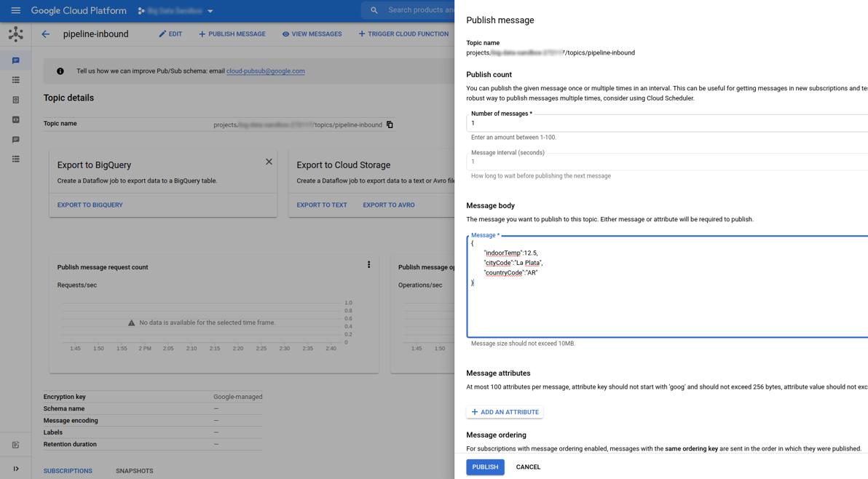
Task: Switch to the Snapshots tab
Action: [134, 471]
